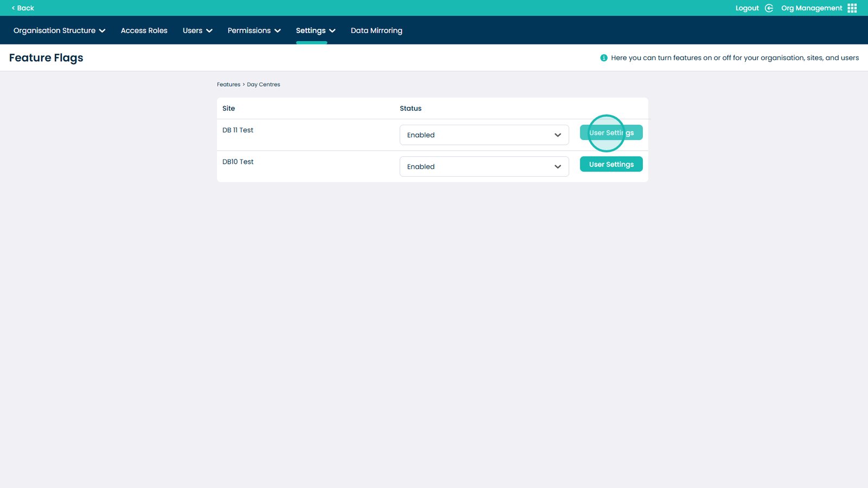Open the Enabled dropdown for DB10 Test
Screen dimensions: 868x488
pos(483,166)
